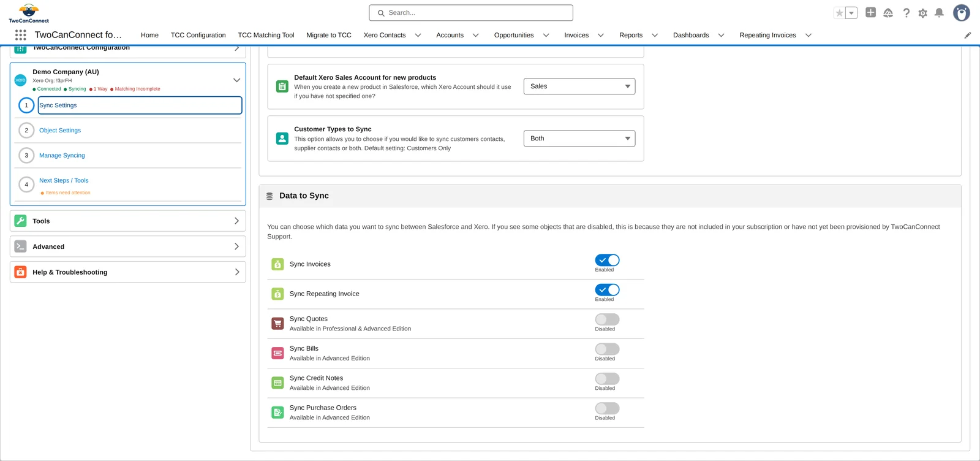Click the Data to Sync database icon
This screenshot has width=980, height=461.
[269, 196]
